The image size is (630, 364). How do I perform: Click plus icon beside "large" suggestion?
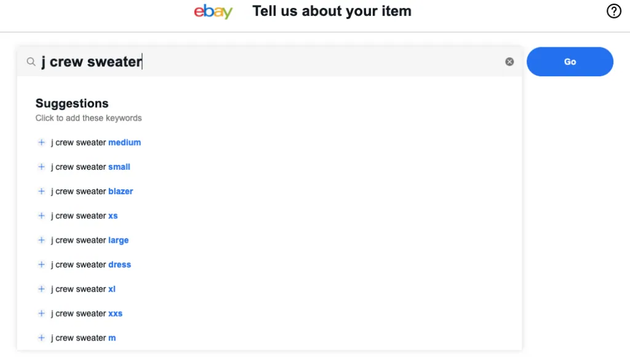pos(42,240)
